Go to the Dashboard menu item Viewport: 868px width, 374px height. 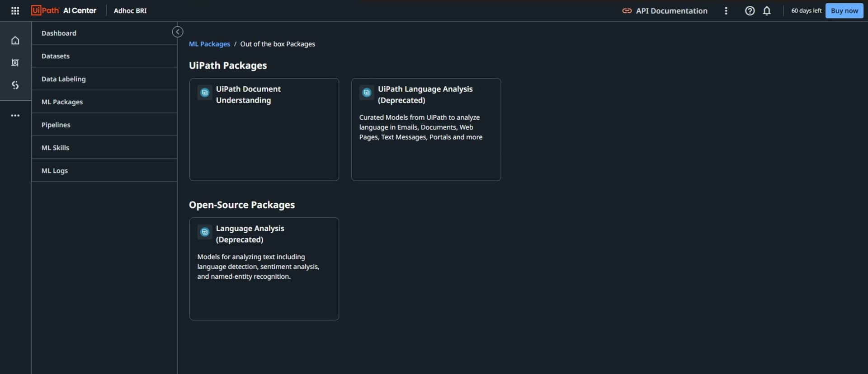[x=59, y=33]
